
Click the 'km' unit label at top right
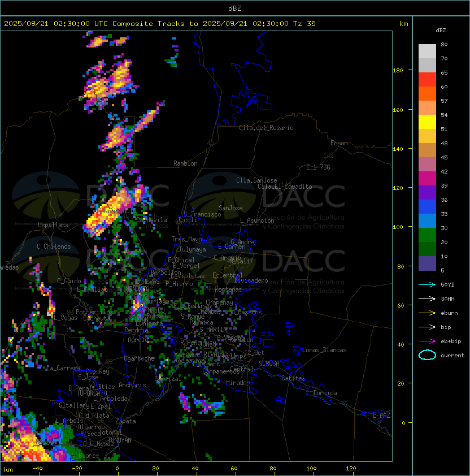point(403,24)
